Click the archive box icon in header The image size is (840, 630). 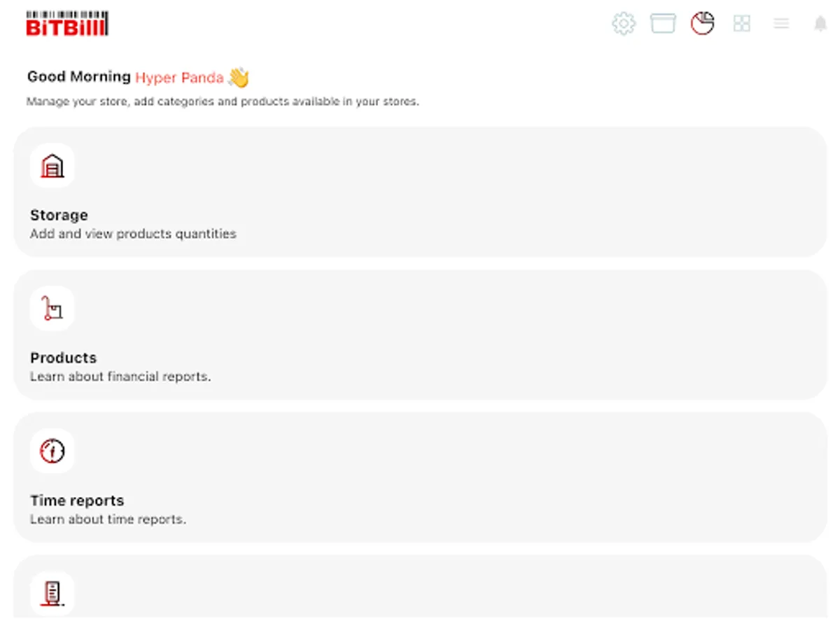point(663,24)
